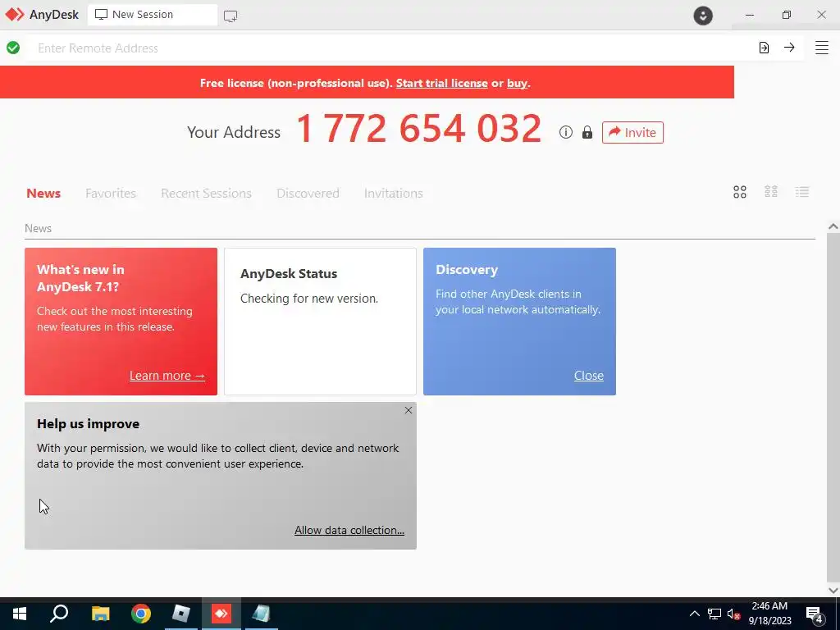
Task: Select the New Session tab
Action: coord(152,15)
